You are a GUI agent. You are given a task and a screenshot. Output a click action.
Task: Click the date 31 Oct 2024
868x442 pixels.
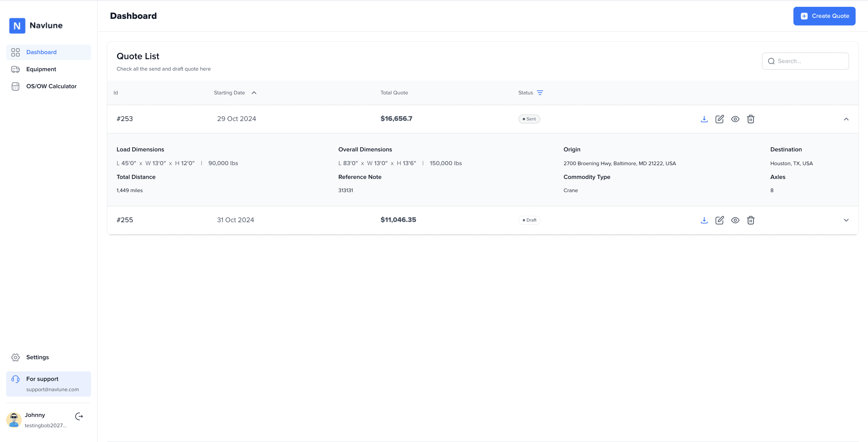[236, 220]
